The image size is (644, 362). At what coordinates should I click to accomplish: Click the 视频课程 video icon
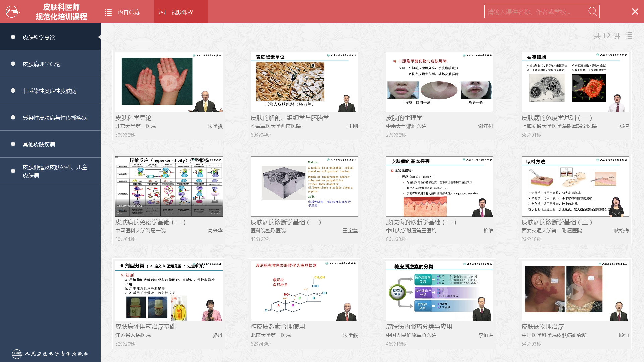pyautogui.click(x=162, y=12)
